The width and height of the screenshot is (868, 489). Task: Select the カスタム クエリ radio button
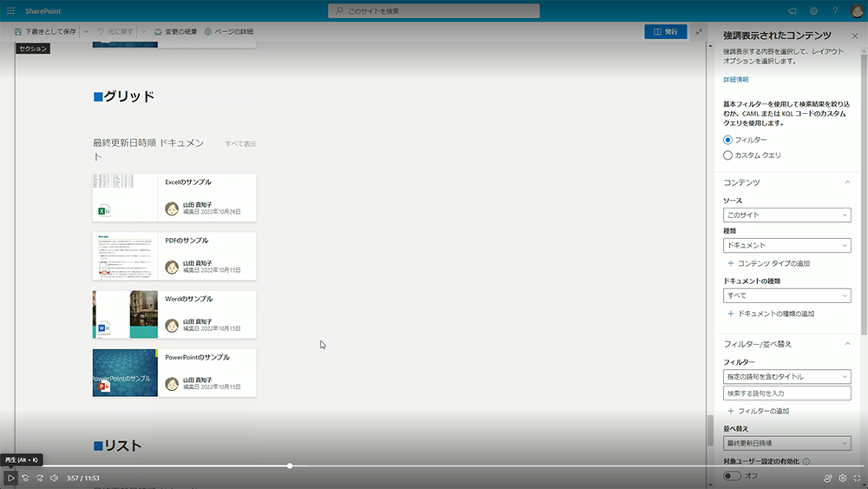[x=727, y=155]
